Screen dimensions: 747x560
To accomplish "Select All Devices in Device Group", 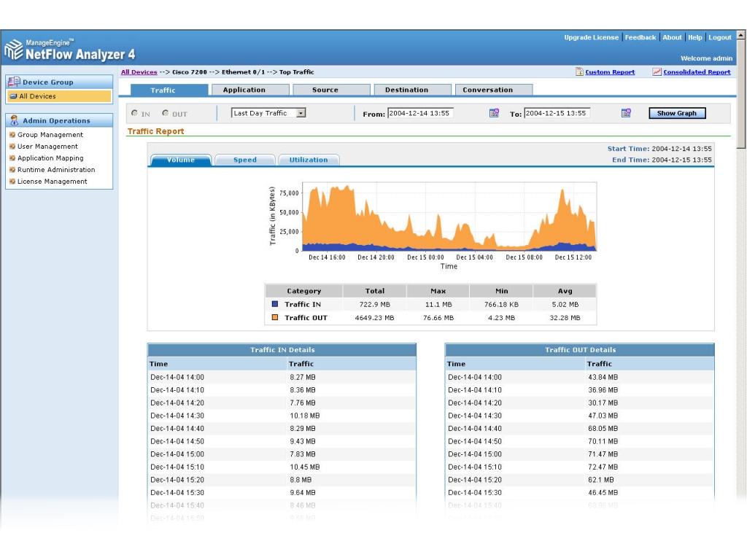I will 59,96.
